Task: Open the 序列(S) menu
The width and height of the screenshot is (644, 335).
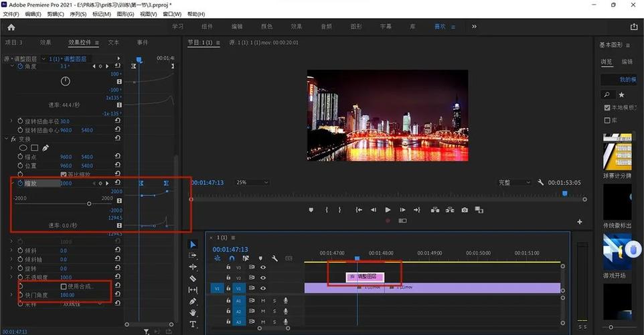Action: pos(78,14)
